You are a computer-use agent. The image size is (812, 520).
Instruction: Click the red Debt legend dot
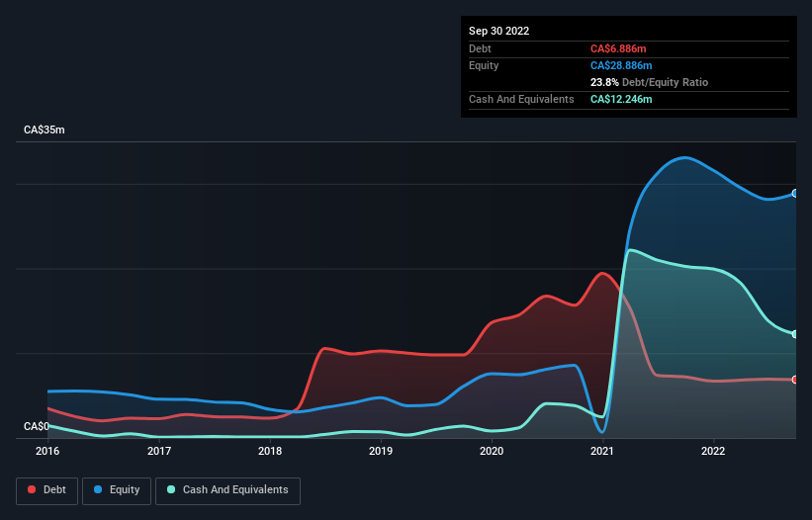point(32,489)
